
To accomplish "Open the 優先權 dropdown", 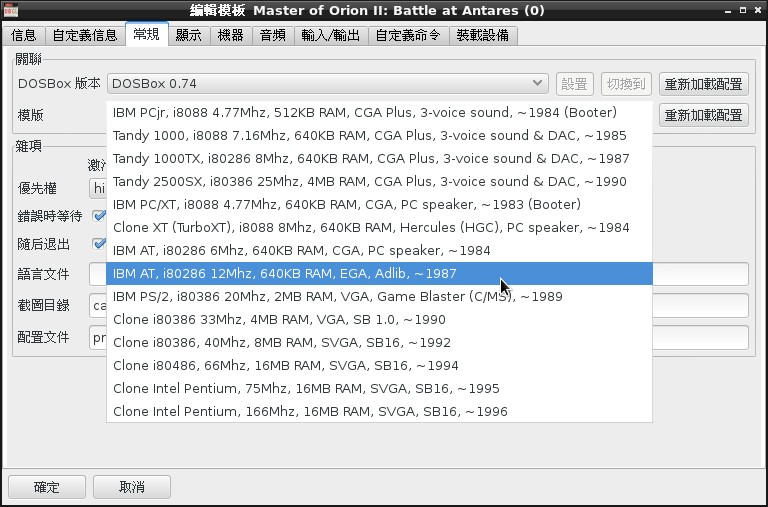I will pyautogui.click(x=98, y=189).
